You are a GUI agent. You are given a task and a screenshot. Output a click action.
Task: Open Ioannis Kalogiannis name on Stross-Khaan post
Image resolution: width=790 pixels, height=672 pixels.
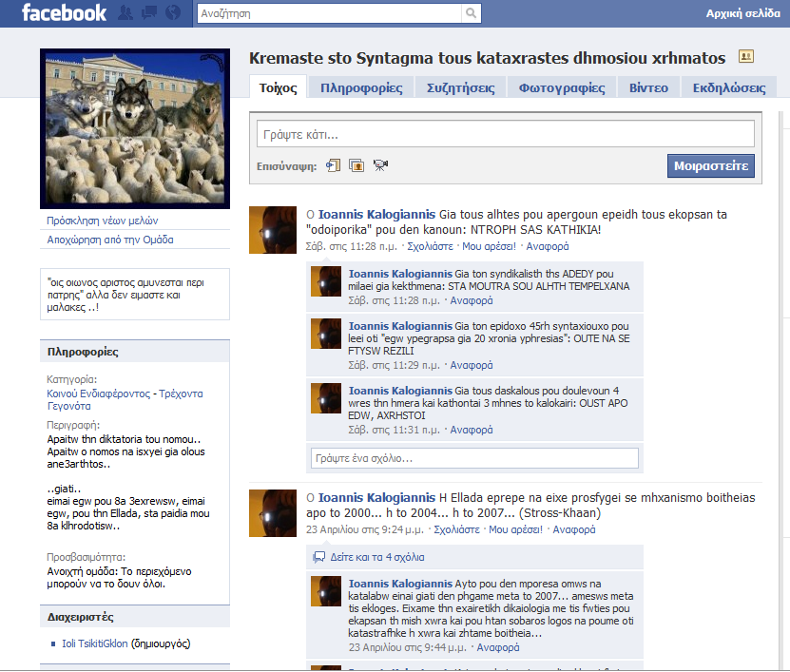click(376, 498)
